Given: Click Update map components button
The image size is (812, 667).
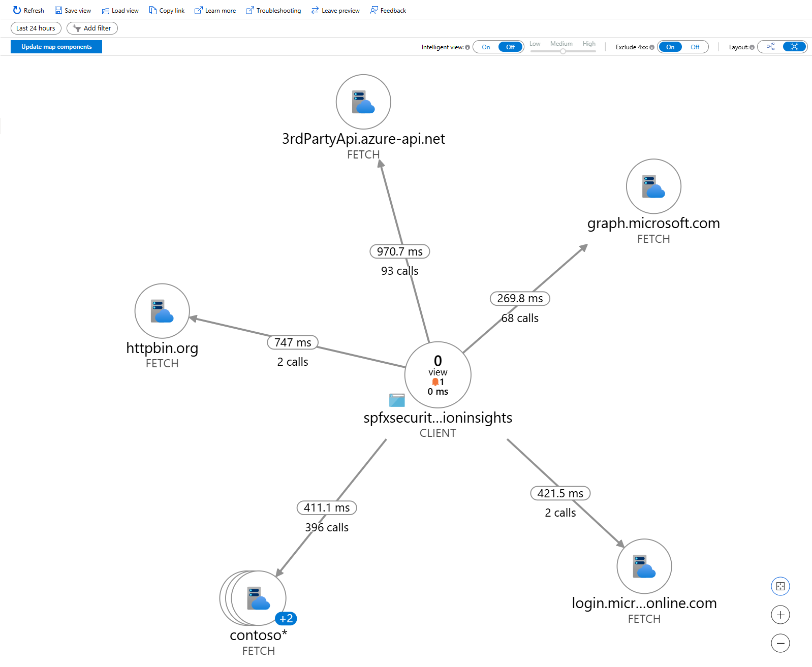Looking at the screenshot, I should [56, 47].
